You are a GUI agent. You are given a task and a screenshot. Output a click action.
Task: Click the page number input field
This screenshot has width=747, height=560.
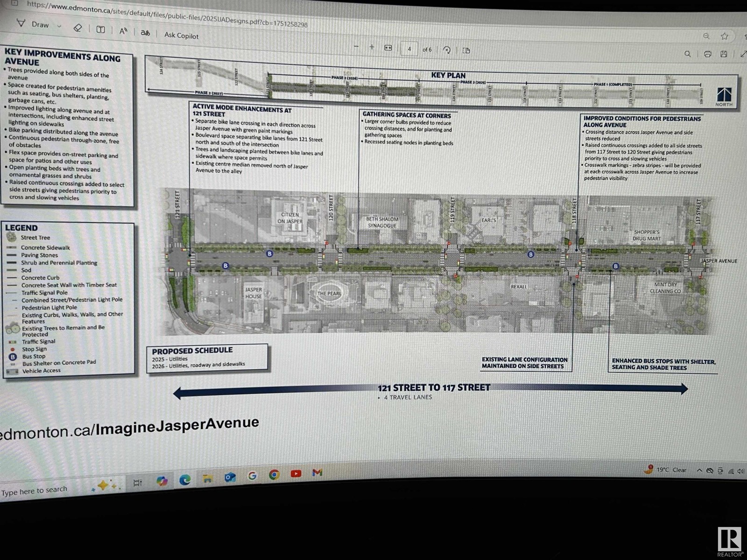(x=409, y=49)
